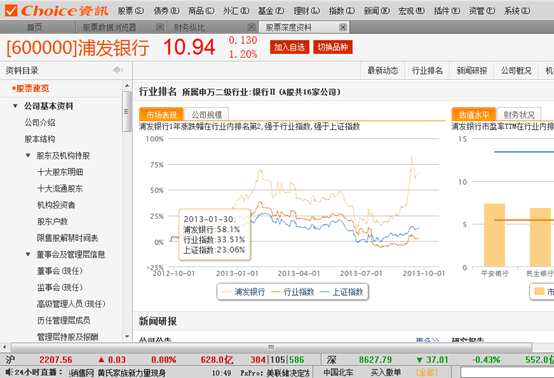The height and width of the screenshot is (378, 554).
Task: Open the 外汇(X) menu
Action: pos(236,11)
